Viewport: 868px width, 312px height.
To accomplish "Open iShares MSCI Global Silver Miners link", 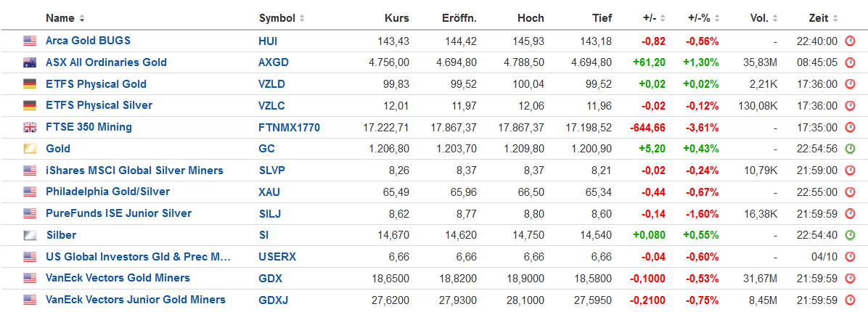I will pyautogui.click(x=134, y=171).
